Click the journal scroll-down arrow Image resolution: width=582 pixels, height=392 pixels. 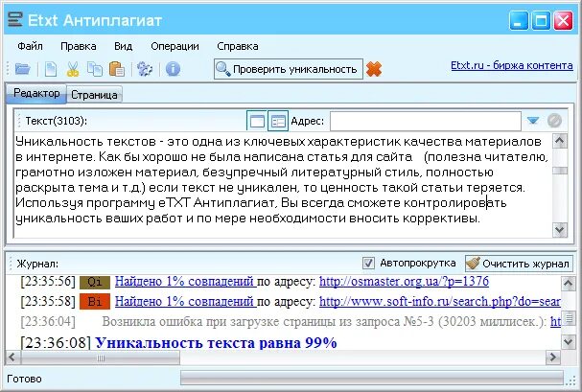point(568,341)
